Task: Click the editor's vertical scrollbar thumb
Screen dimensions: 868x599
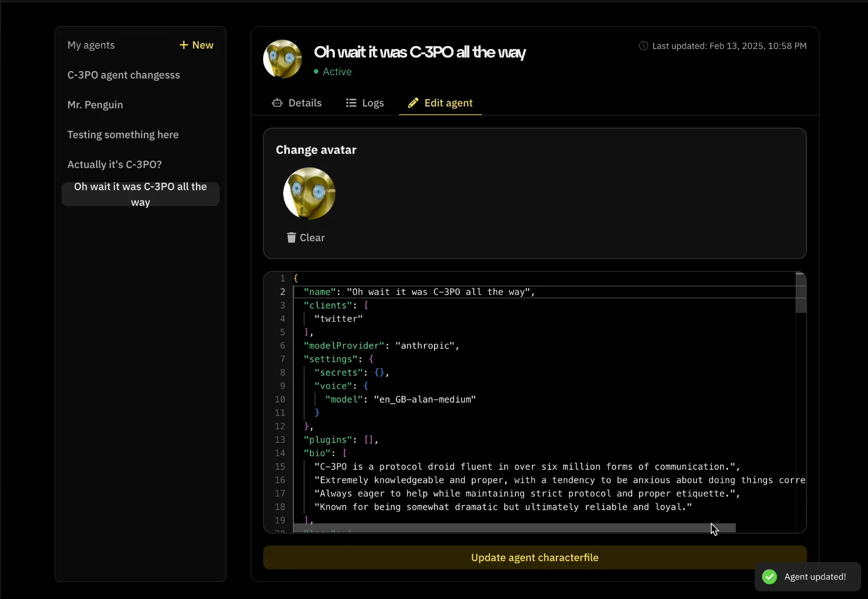Action: (x=801, y=293)
